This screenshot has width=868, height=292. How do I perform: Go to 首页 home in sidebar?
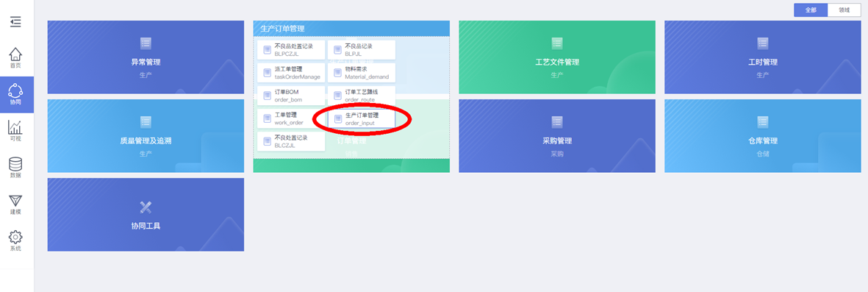(x=15, y=58)
